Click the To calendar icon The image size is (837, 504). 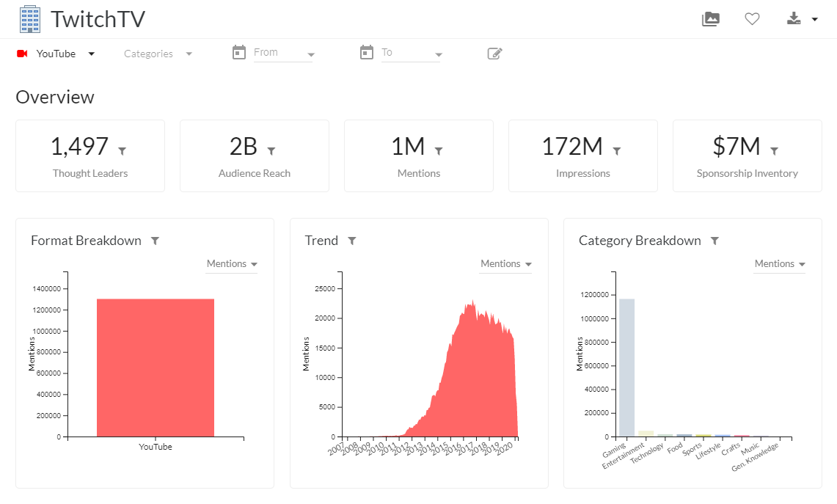click(x=367, y=52)
